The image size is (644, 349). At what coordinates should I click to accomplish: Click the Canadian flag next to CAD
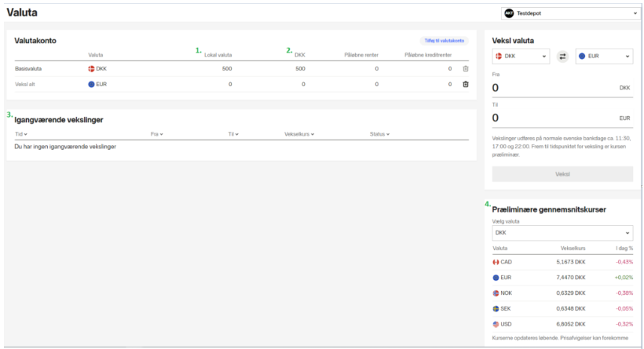[x=496, y=262]
